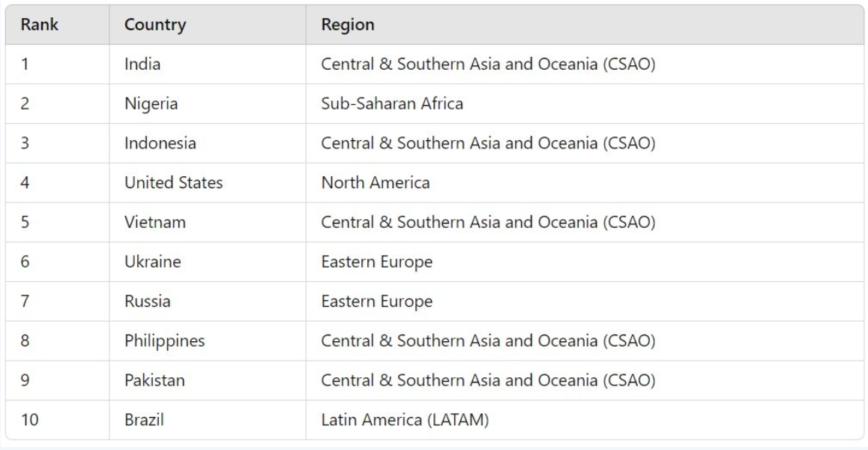Select the North America region cell
Image resolution: width=868 pixels, height=450 pixels.
coord(376,183)
